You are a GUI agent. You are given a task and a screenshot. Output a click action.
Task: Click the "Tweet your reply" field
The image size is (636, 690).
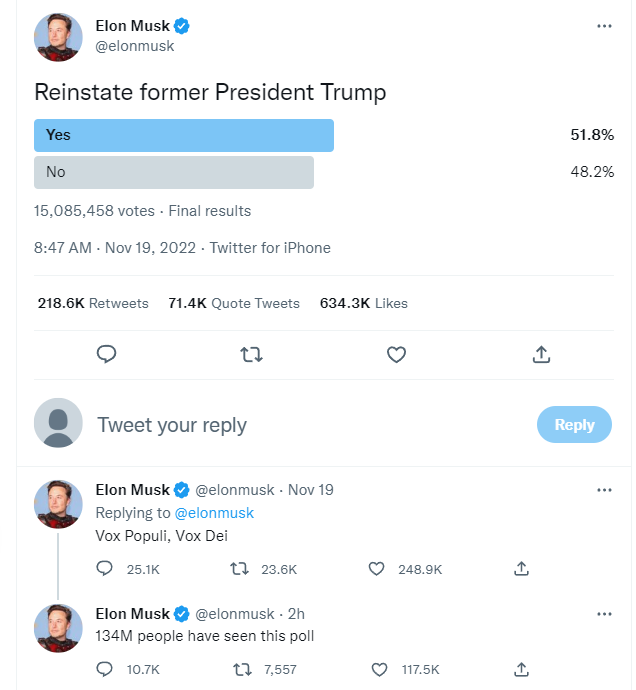(x=172, y=425)
